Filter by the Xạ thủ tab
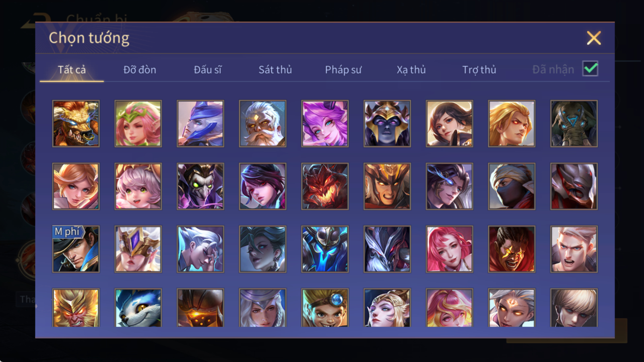The height and width of the screenshot is (362, 644). [411, 70]
